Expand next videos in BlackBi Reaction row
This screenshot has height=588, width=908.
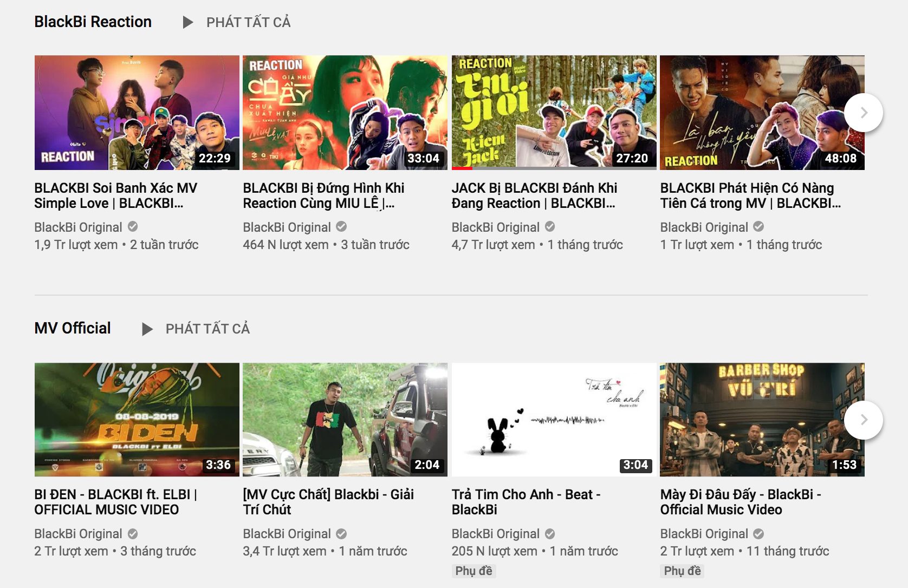(864, 113)
